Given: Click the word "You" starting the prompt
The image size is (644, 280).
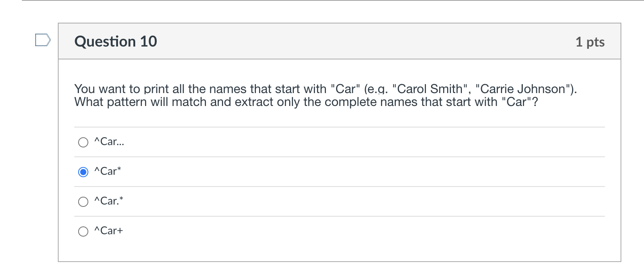Looking at the screenshot, I should pyautogui.click(x=85, y=89).
